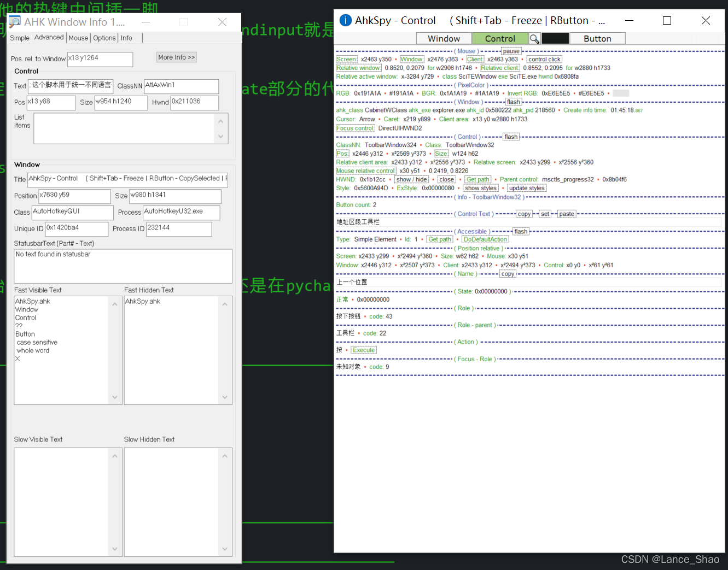Click flash button in the Control section
The height and width of the screenshot is (570, 728).
point(511,137)
